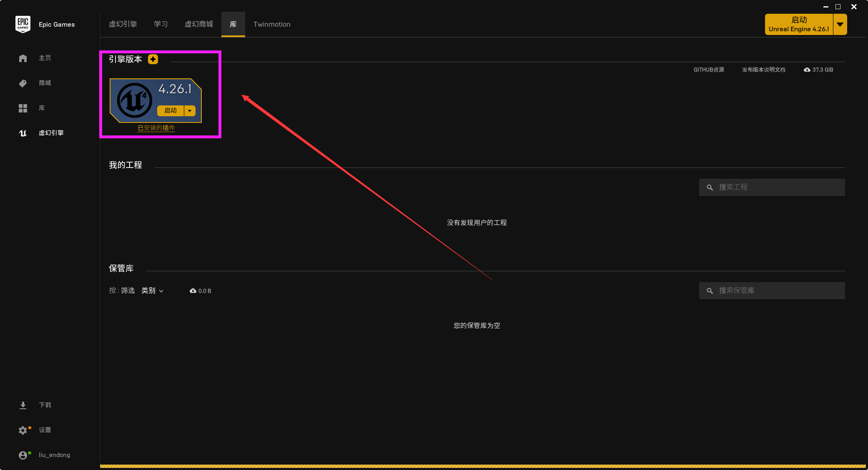868x470 pixels.
Task: Switch to the 虚幻引擎 top tab
Action: point(123,24)
